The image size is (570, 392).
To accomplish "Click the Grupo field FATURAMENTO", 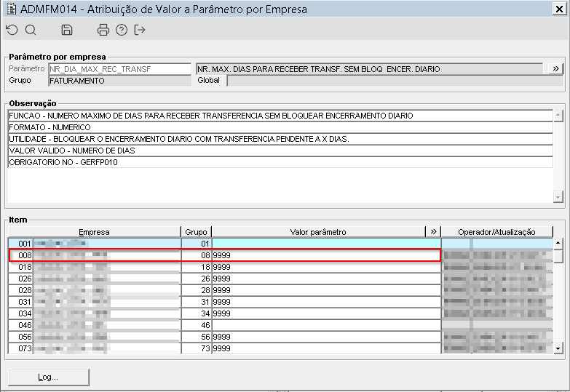I will click(119, 81).
